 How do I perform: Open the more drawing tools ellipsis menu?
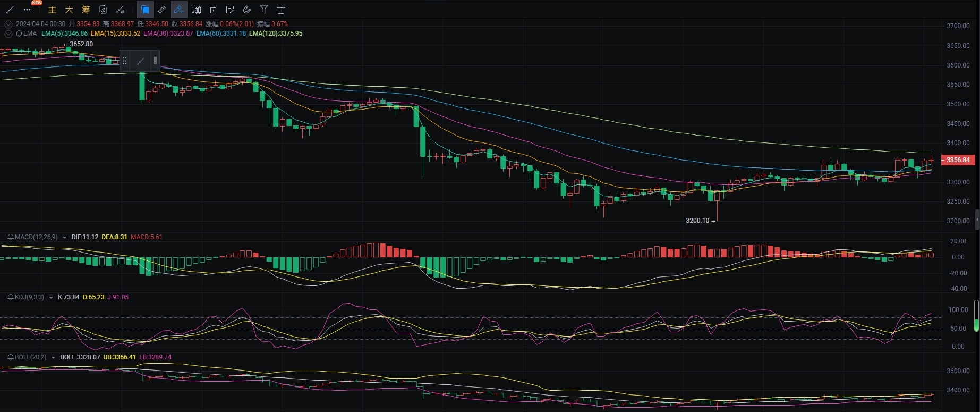click(x=27, y=10)
